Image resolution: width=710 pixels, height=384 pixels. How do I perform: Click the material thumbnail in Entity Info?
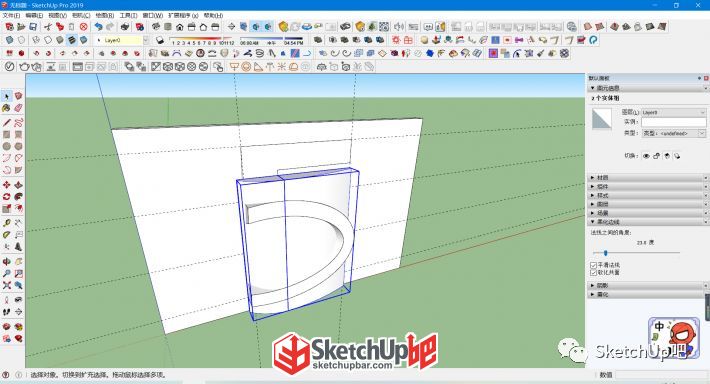point(602,120)
